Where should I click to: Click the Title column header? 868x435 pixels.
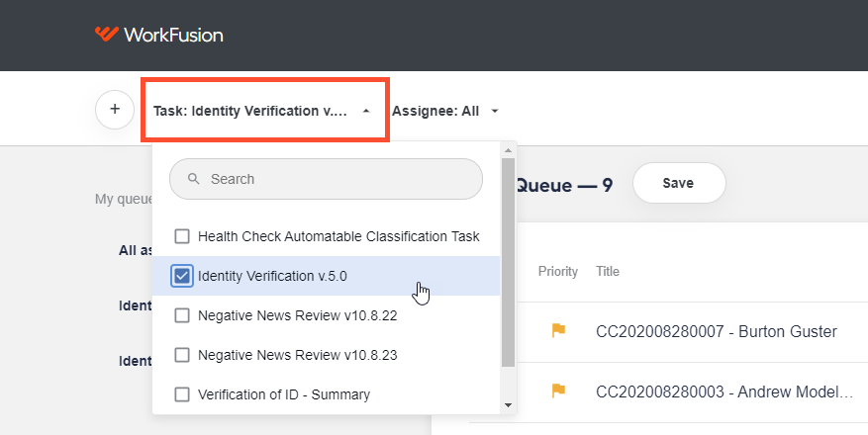click(x=608, y=272)
